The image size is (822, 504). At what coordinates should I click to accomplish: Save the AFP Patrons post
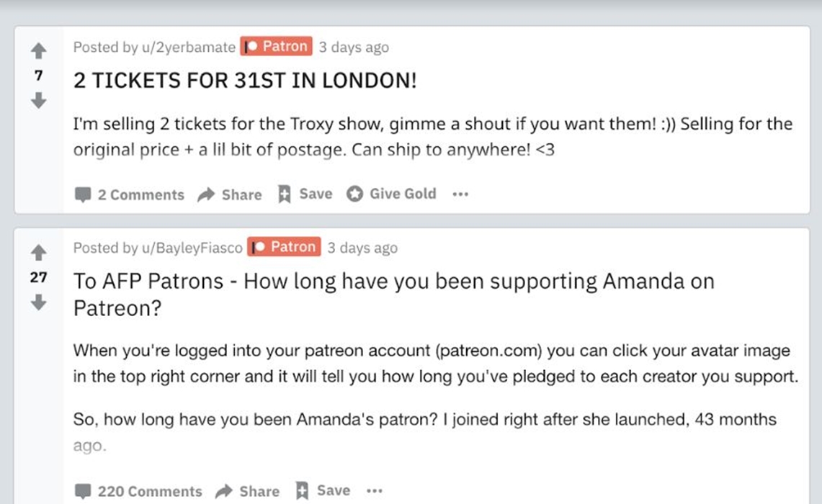[x=322, y=491]
